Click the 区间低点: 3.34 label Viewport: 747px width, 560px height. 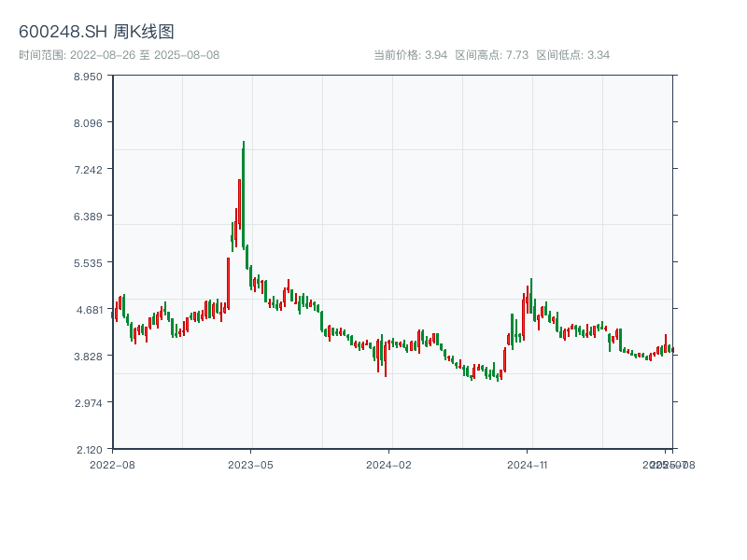[572, 55]
